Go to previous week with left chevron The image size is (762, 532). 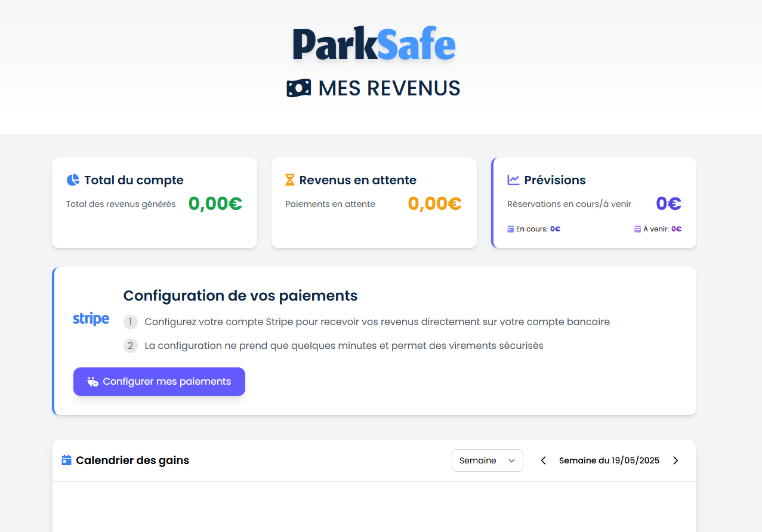[x=543, y=460]
